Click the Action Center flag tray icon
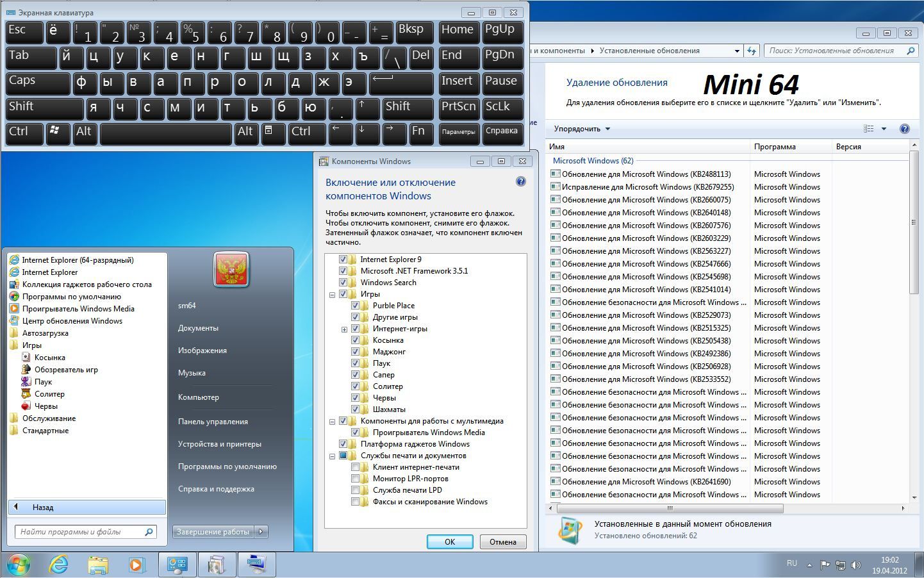Image resolution: width=924 pixels, height=578 pixels. pyautogui.click(x=825, y=565)
